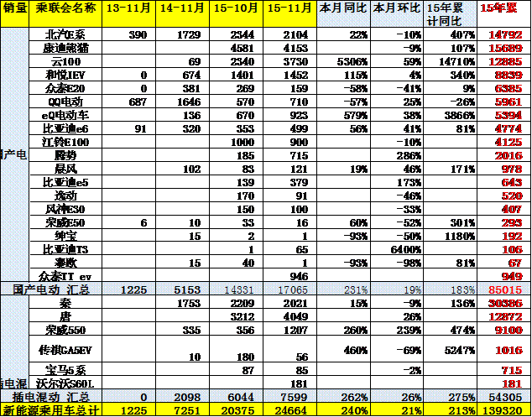Click the 6400% month-over-month cell
The width and height of the screenshot is (532, 417).
(x=397, y=249)
